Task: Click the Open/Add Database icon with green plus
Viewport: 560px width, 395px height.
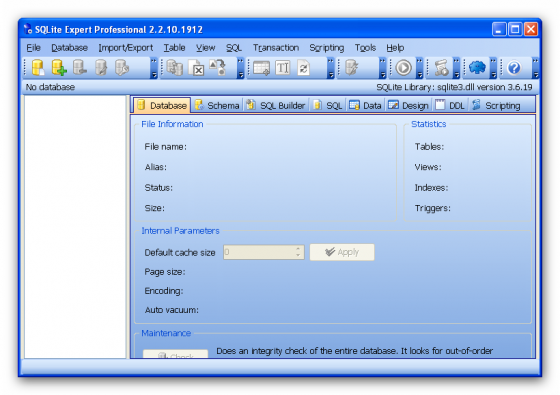Action: coord(59,68)
